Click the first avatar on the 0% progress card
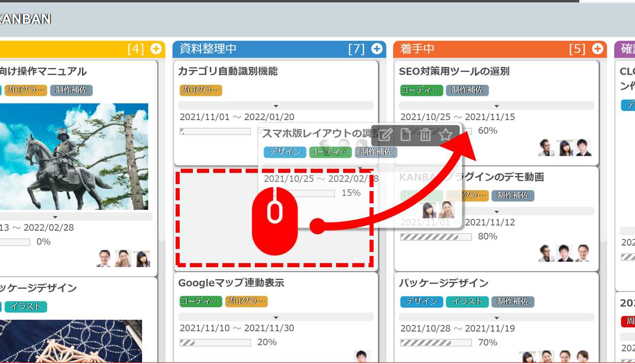The width and height of the screenshot is (635, 364). coord(105,259)
